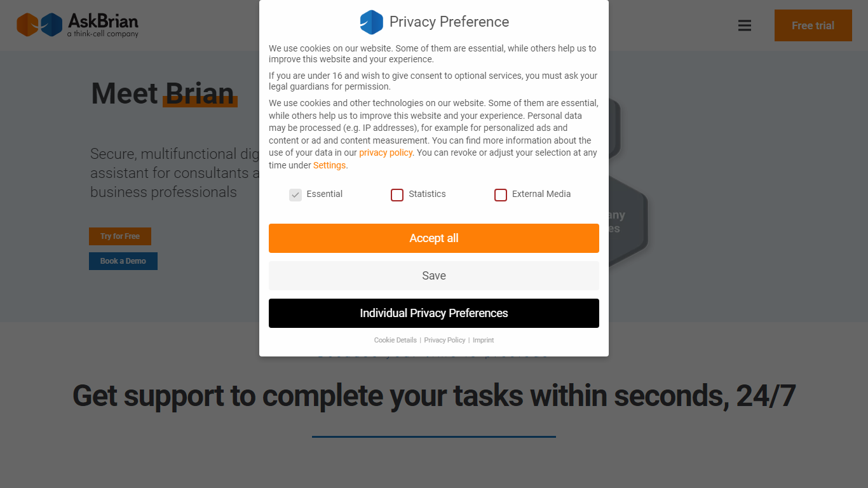The height and width of the screenshot is (488, 868).
Task: Click the blue Book a Demo button
Action: [123, 261]
